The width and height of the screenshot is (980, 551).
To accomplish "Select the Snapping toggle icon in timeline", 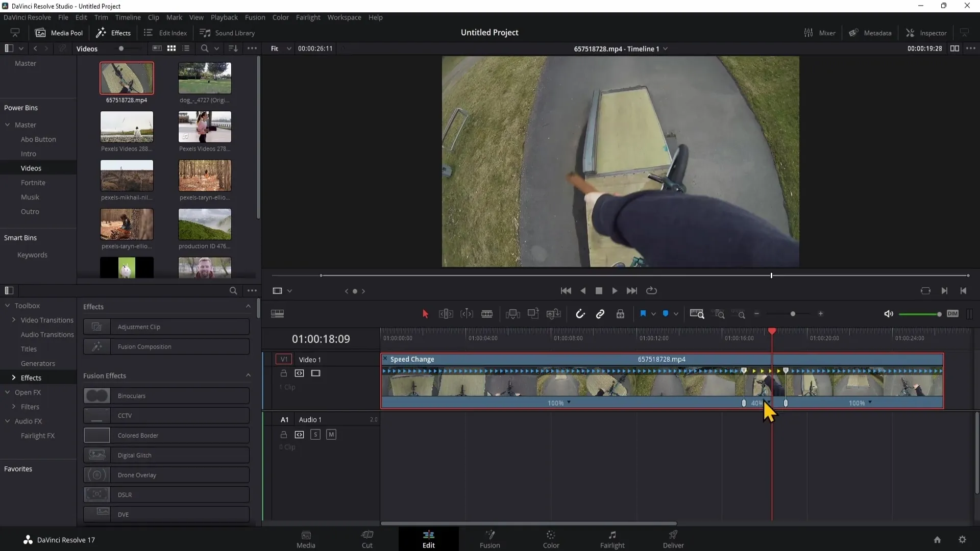I will (579, 314).
